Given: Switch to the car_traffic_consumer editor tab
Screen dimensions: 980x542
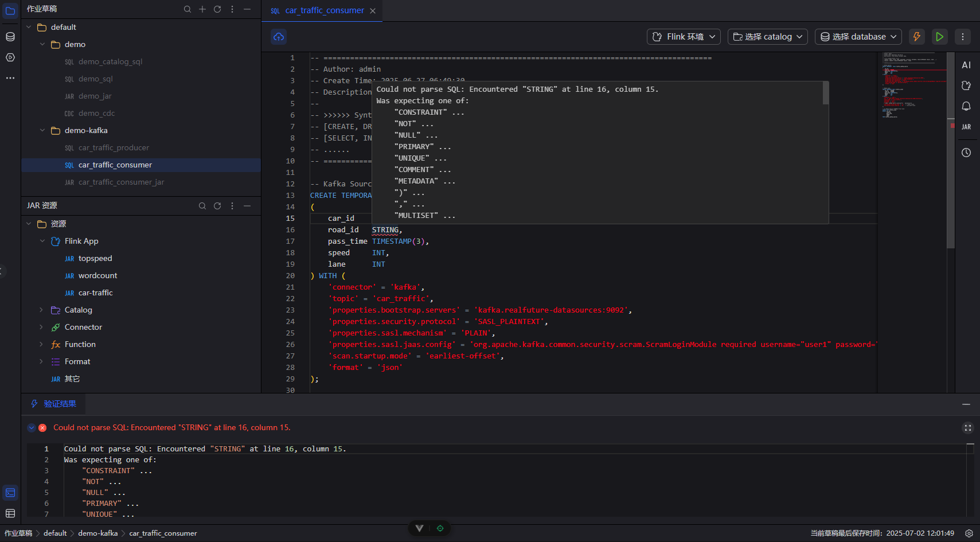Looking at the screenshot, I should 324,10.
